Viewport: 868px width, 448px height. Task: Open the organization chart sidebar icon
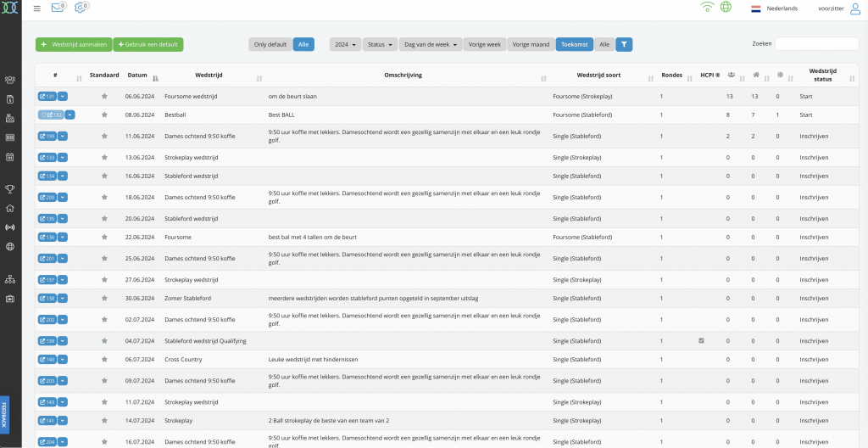coord(10,278)
